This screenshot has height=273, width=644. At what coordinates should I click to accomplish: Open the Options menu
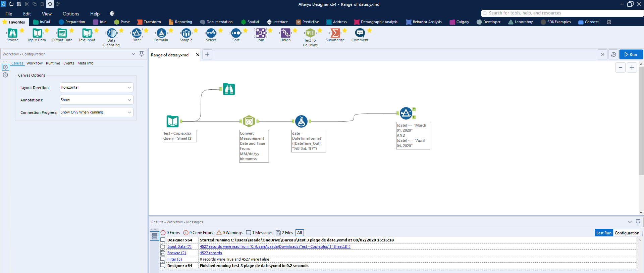coord(71,14)
